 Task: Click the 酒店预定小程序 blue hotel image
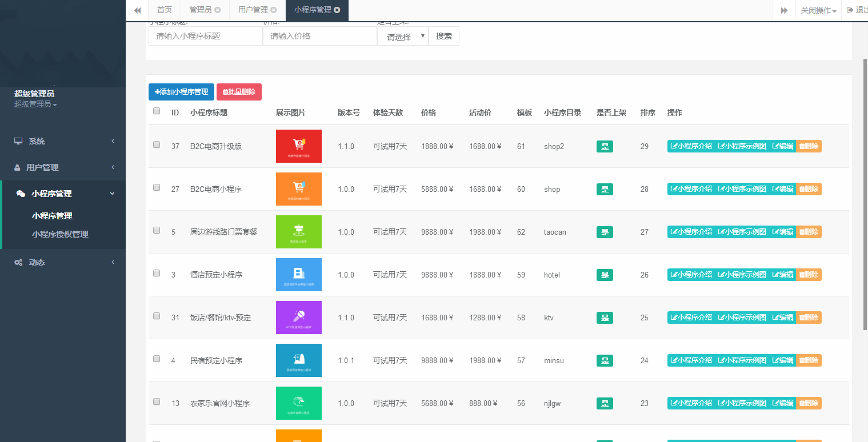(x=298, y=275)
